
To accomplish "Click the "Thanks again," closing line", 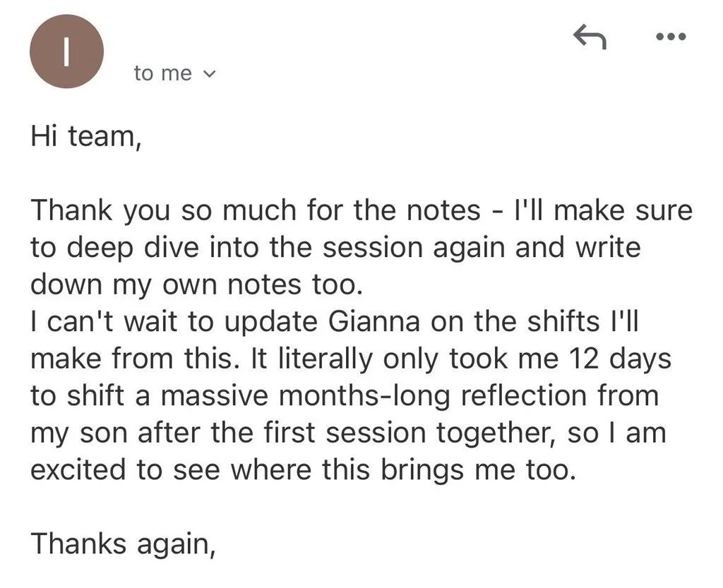I will click(123, 544).
